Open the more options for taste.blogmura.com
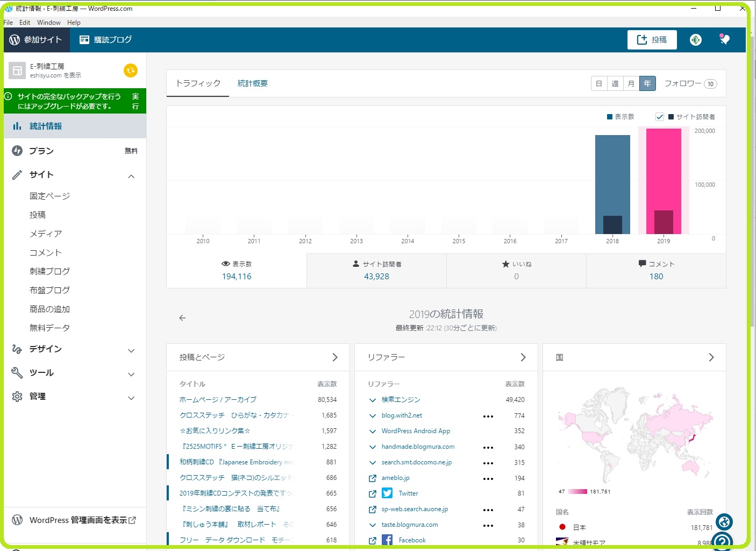The height and width of the screenshot is (551, 756). (x=488, y=526)
